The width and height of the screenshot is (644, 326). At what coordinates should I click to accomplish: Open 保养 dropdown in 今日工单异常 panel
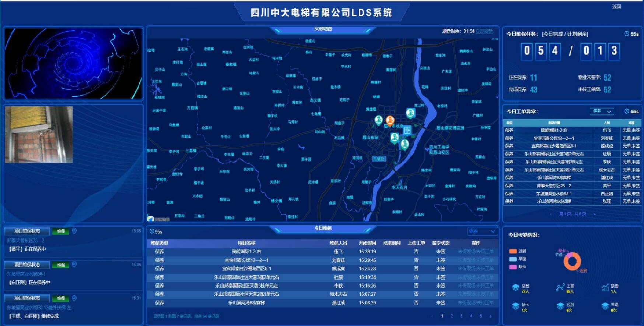pyautogui.click(x=602, y=111)
